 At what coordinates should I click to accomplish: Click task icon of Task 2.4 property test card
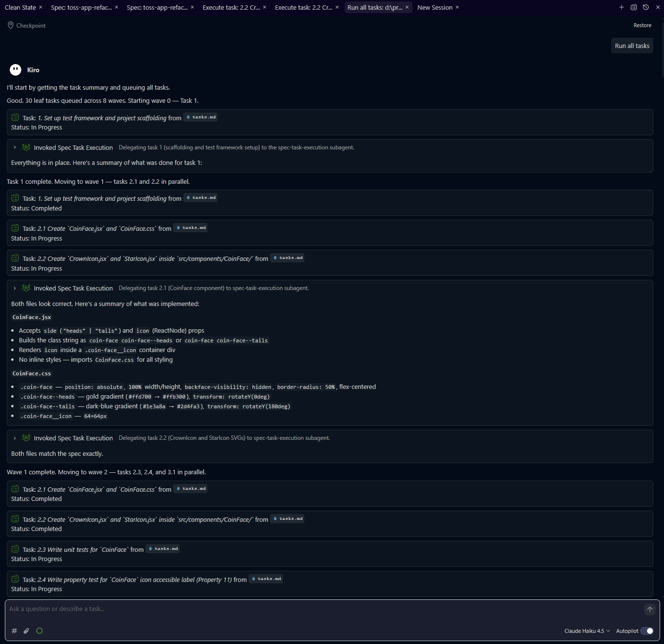pos(15,579)
